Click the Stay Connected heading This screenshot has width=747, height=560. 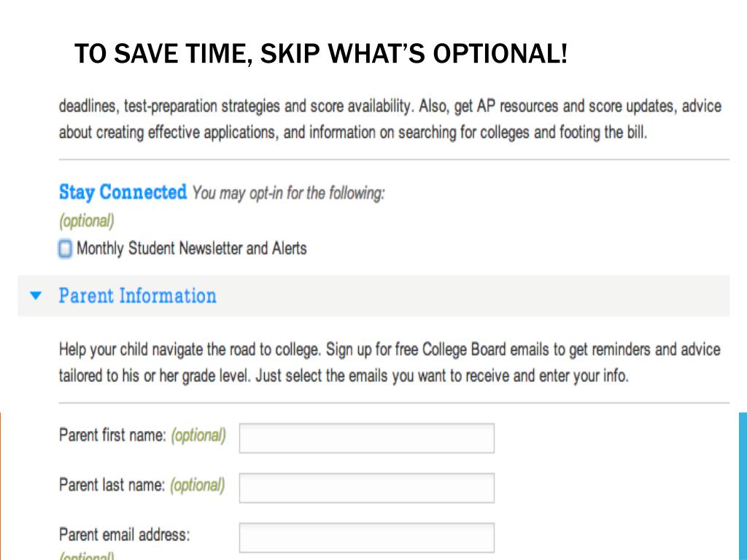coord(123,192)
